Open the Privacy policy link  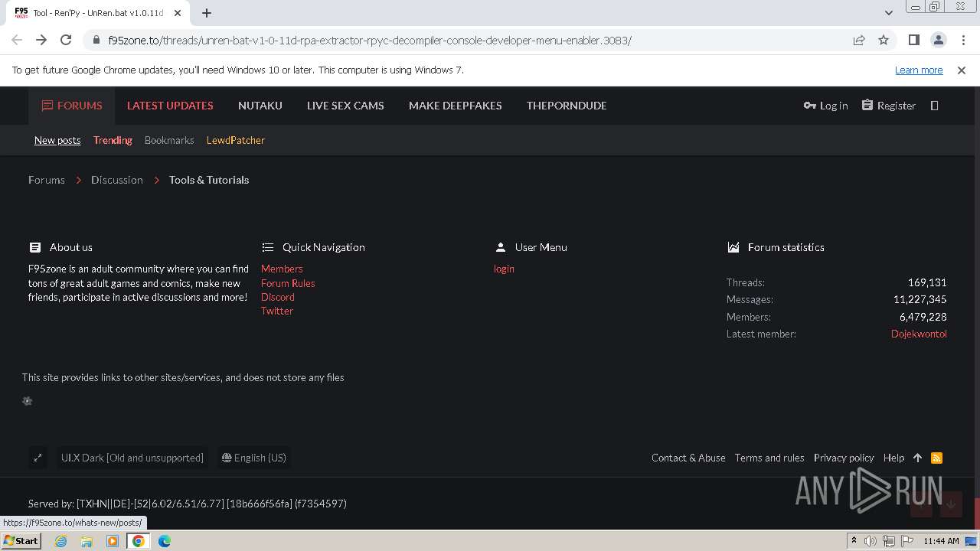pyautogui.click(x=844, y=458)
